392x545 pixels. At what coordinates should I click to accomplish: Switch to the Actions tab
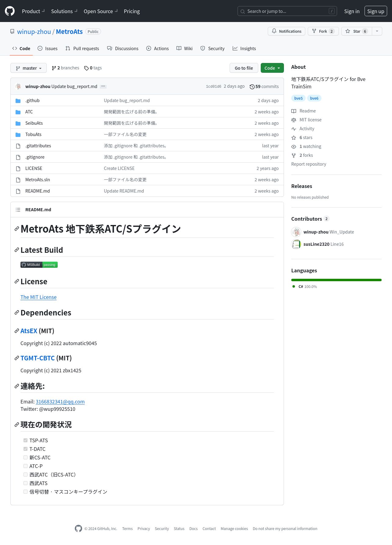point(158,48)
